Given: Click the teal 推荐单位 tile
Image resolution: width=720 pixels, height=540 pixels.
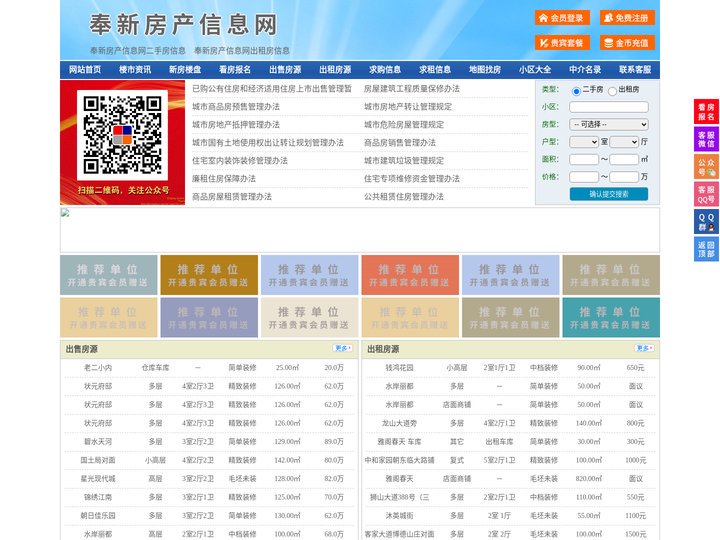Looking at the screenshot, I should [x=611, y=317].
